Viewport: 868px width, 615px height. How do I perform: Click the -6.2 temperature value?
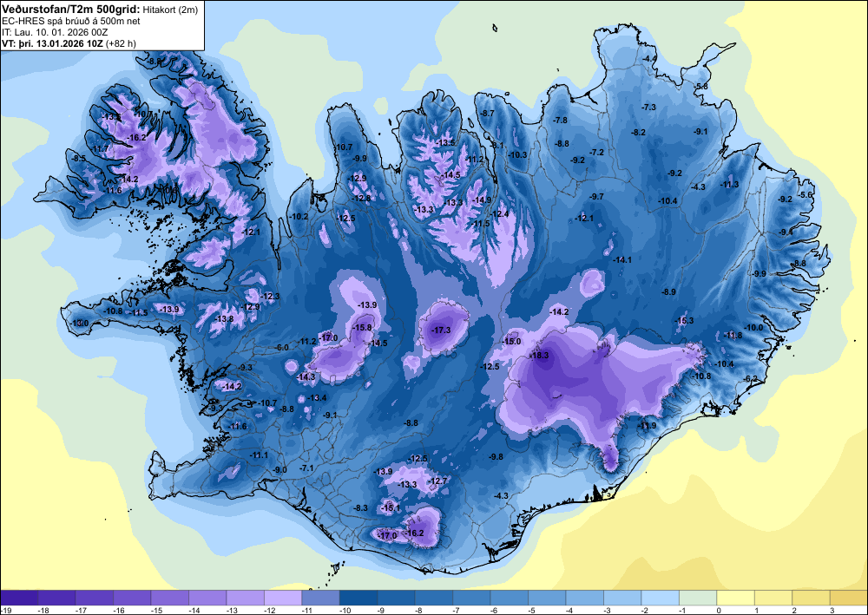coord(751,378)
